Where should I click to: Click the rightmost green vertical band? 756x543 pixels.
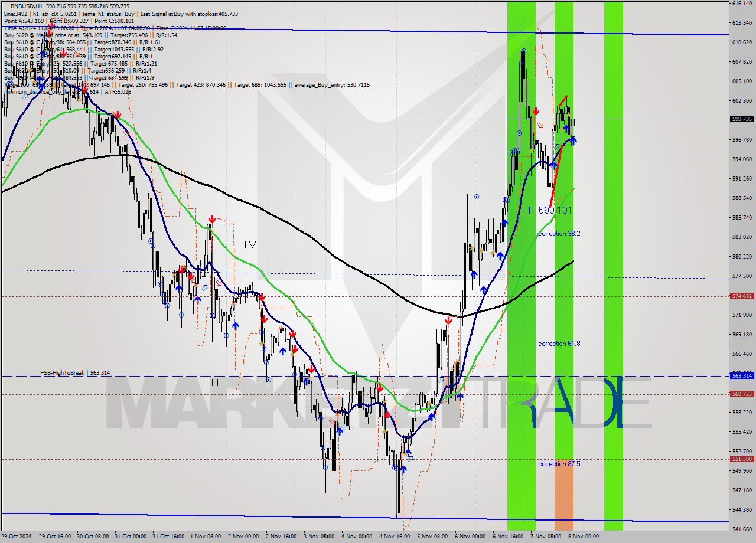[x=614, y=266]
